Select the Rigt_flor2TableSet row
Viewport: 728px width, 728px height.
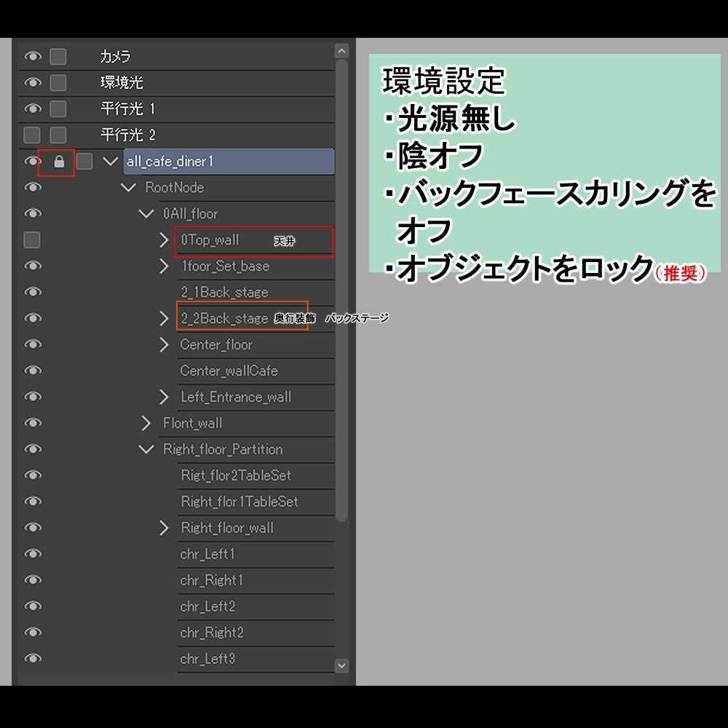click(256, 475)
